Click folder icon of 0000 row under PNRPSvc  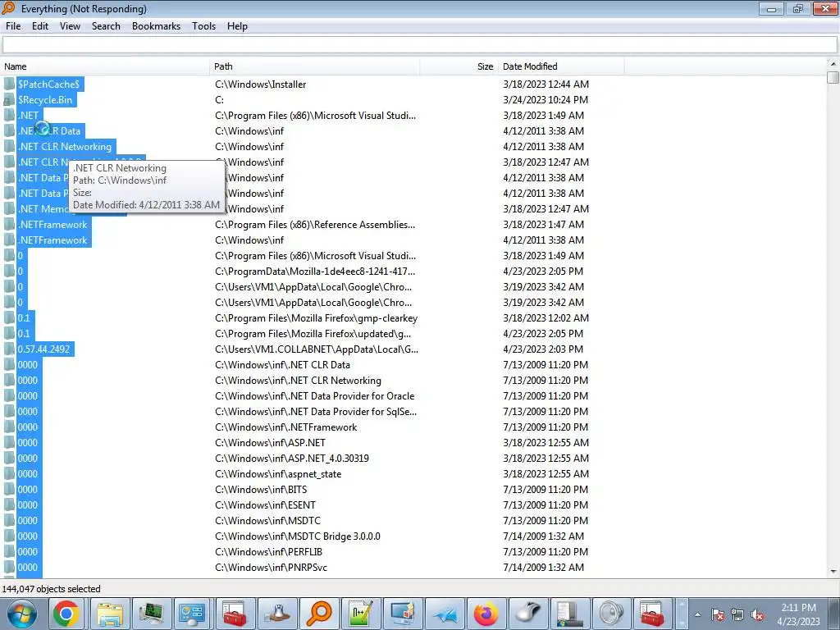click(x=9, y=568)
